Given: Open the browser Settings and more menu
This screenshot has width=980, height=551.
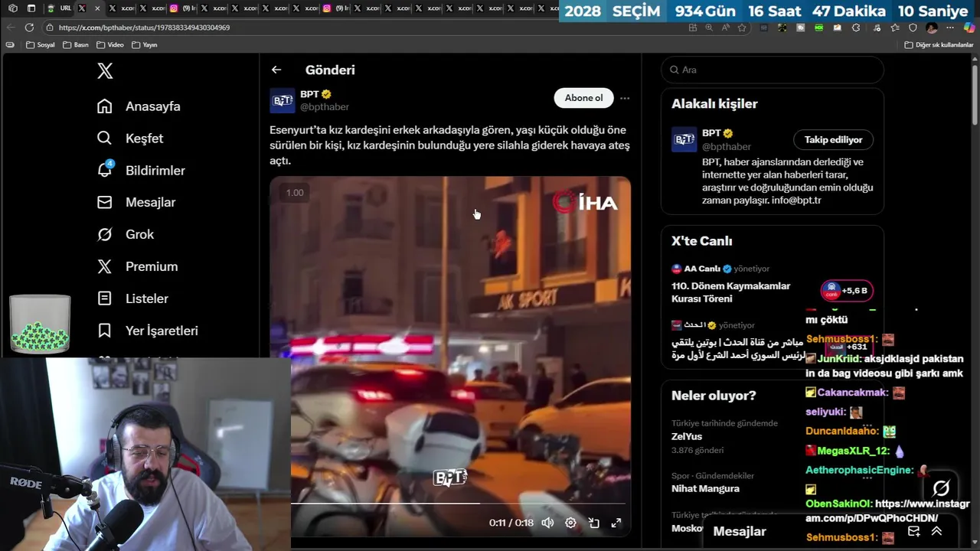Looking at the screenshot, I should tap(951, 28).
